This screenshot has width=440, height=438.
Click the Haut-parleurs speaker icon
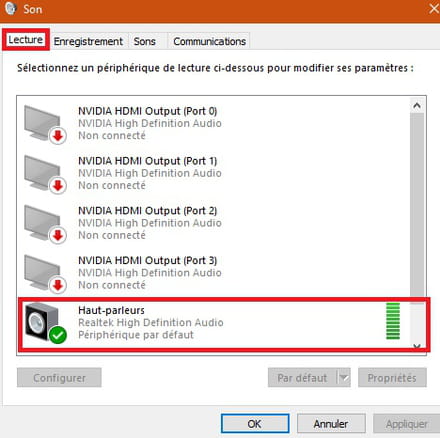[x=42, y=321]
